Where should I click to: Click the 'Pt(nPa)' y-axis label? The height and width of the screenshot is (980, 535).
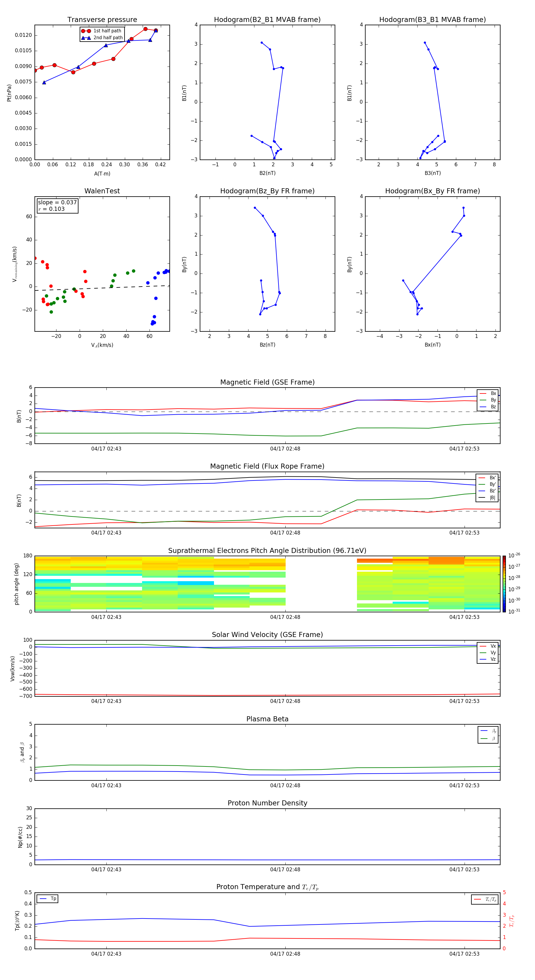[x=9, y=92]
